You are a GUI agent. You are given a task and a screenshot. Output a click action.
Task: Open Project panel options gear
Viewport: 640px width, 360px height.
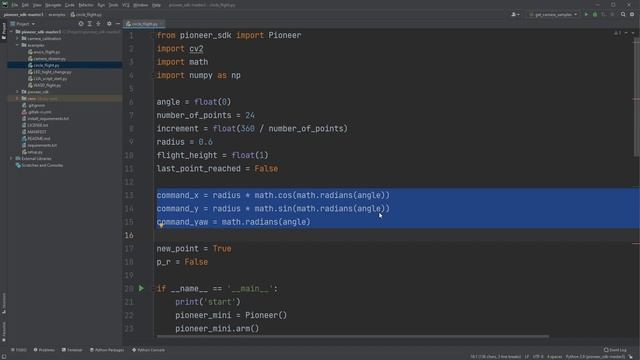[109, 24]
